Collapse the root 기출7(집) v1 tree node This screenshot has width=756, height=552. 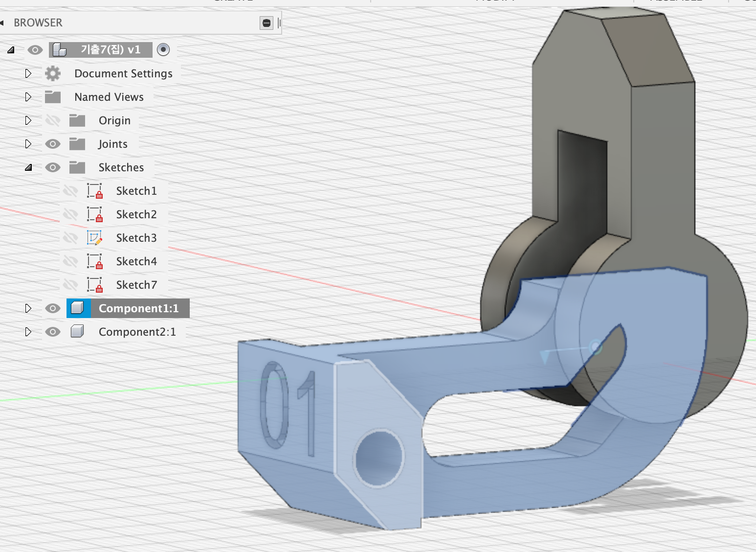click(x=11, y=50)
